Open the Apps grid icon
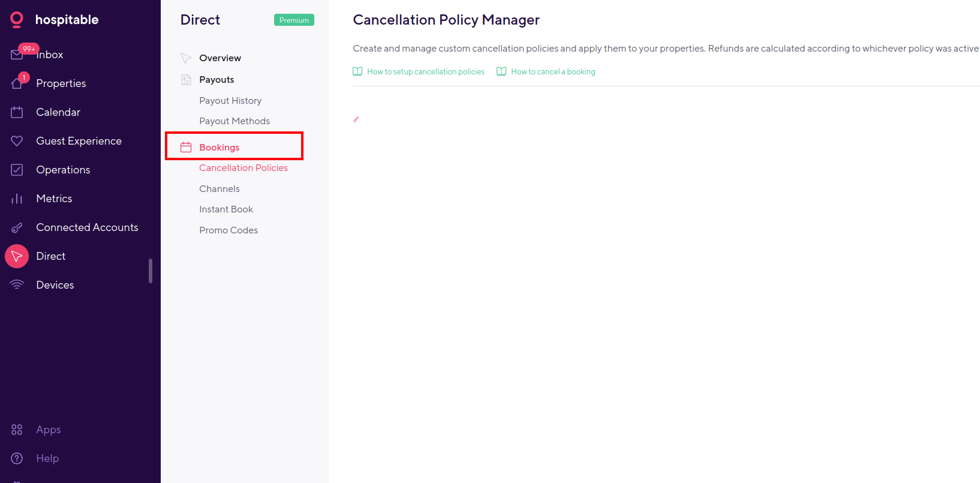 [17, 430]
